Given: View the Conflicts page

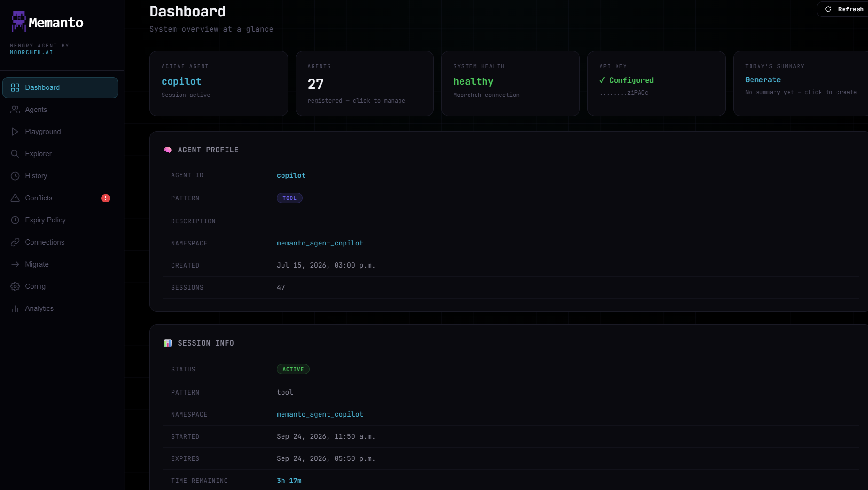Looking at the screenshot, I should 60,198.
